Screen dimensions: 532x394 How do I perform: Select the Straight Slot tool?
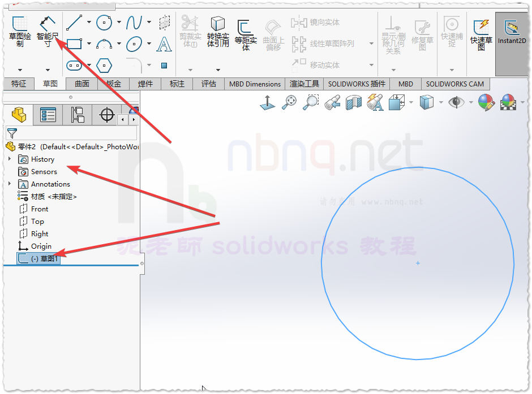(74, 66)
